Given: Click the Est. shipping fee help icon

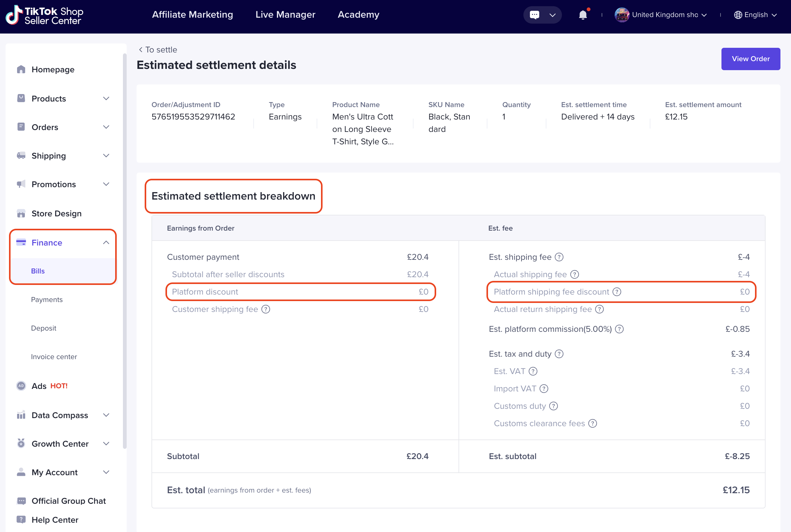Looking at the screenshot, I should coord(559,257).
